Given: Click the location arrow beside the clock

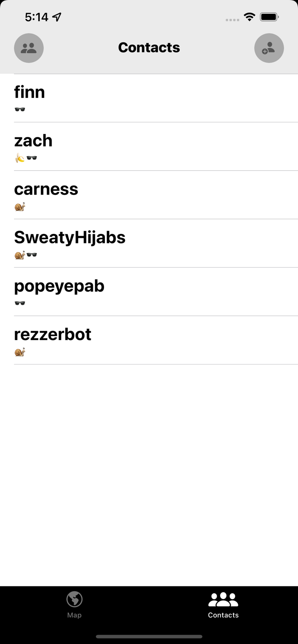Looking at the screenshot, I should [x=57, y=17].
